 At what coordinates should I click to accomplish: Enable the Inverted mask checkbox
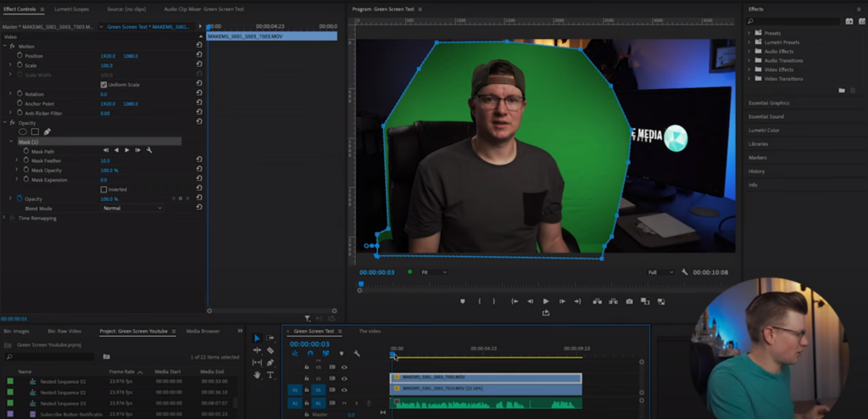(103, 189)
